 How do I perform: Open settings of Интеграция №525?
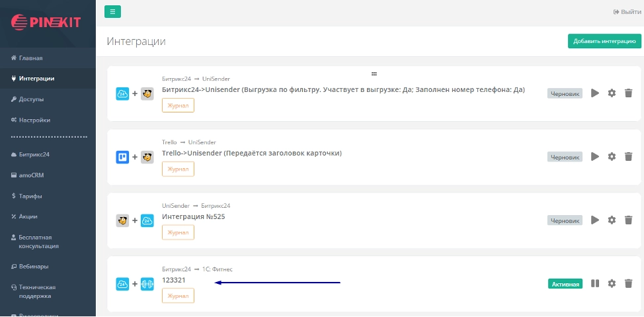click(x=612, y=220)
